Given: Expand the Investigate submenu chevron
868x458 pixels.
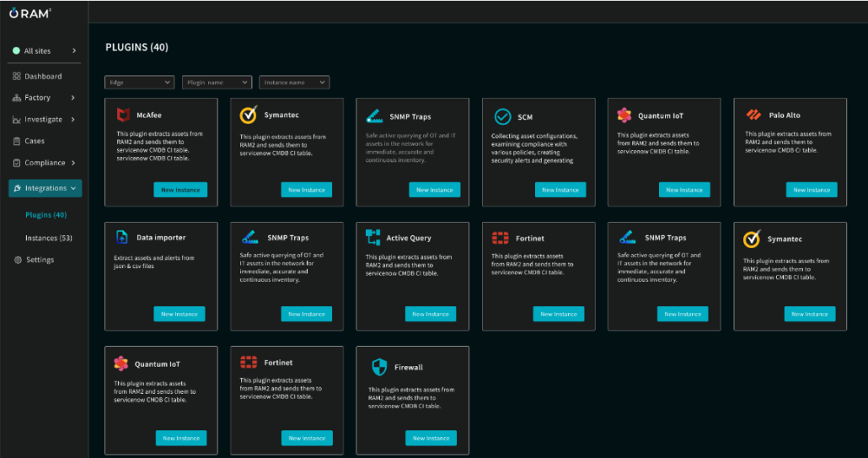Looking at the screenshot, I should pos(73,119).
